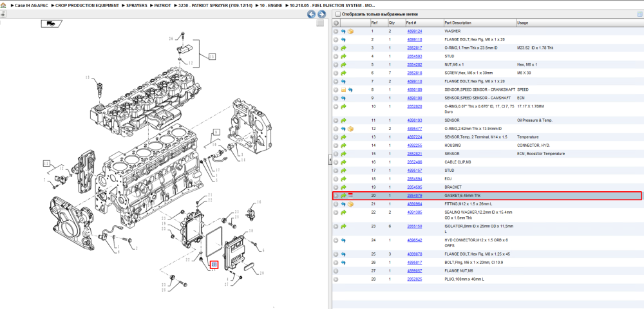Click the blue arrow icon on the WASHER row
The image size is (644, 309).
coord(343,31)
